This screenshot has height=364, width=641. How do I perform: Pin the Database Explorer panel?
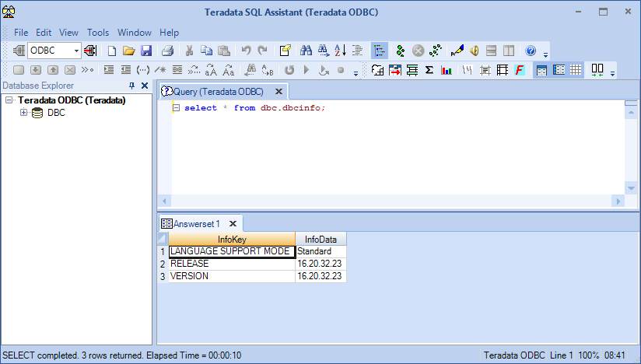131,86
